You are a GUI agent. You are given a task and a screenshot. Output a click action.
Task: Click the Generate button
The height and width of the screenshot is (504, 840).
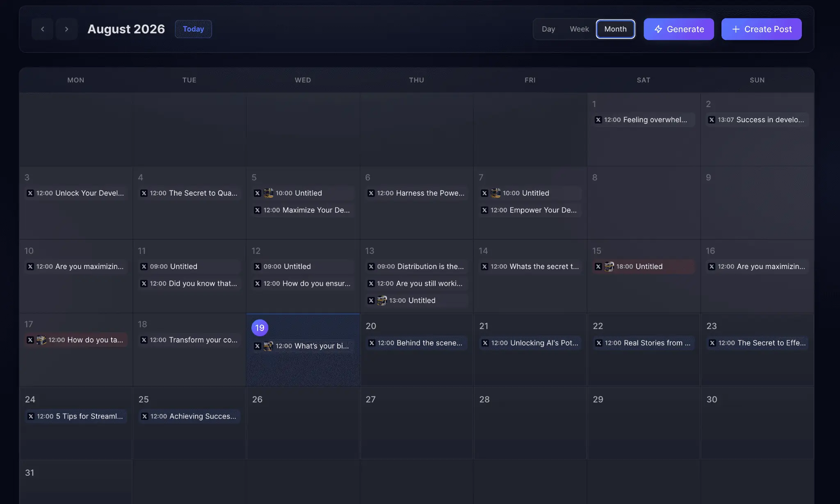678,29
